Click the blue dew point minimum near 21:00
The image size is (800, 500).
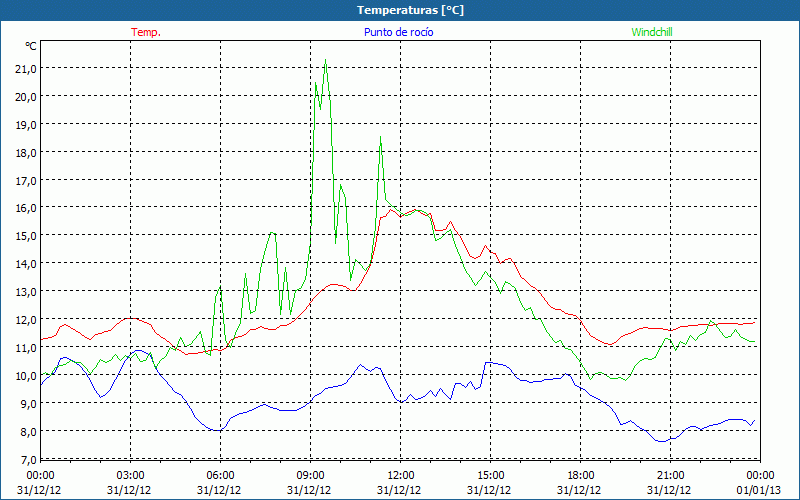[662, 441]
